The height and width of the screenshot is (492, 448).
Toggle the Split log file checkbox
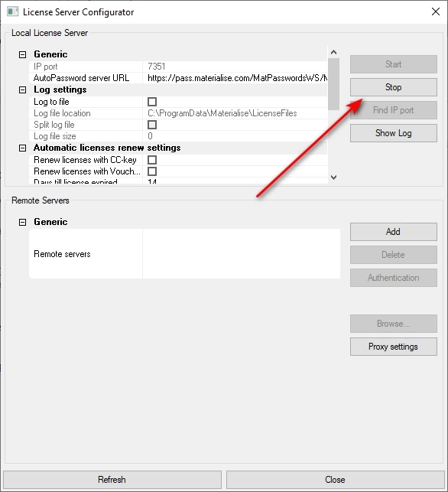tap(152, 125)
